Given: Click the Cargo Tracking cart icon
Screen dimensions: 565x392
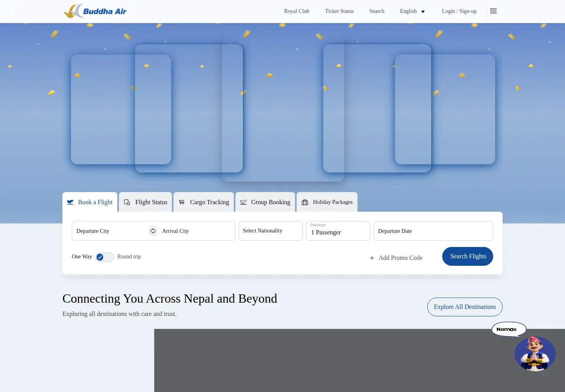Looking at the screenshot, I should [182, 202].
